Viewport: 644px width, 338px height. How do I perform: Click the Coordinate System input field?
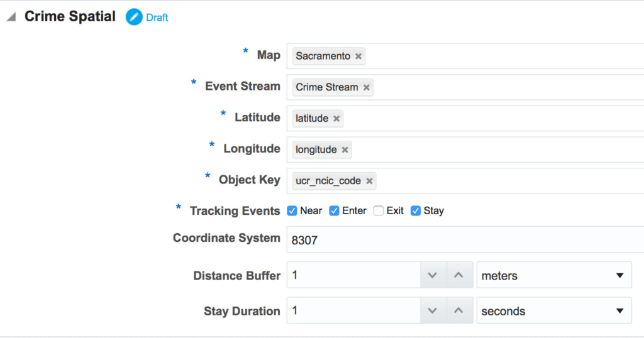465,239
